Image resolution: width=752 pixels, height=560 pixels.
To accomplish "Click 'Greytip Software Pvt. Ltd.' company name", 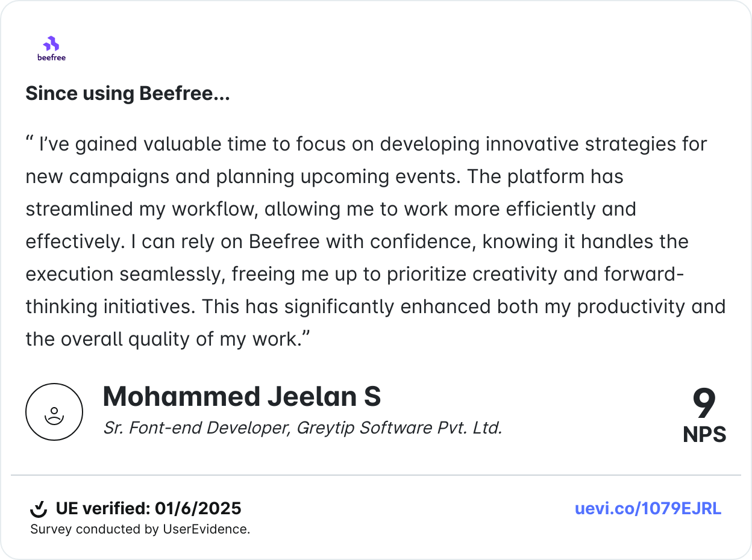I will (x=399, y=428).
